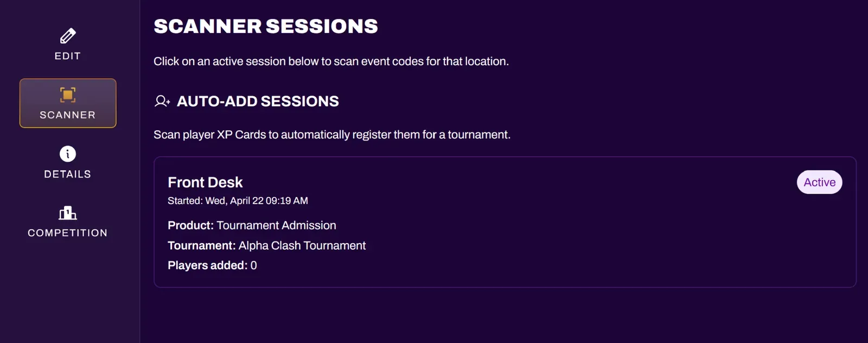
Task: Click the Alpha Clash Tournament name
Action: [302, 245]
